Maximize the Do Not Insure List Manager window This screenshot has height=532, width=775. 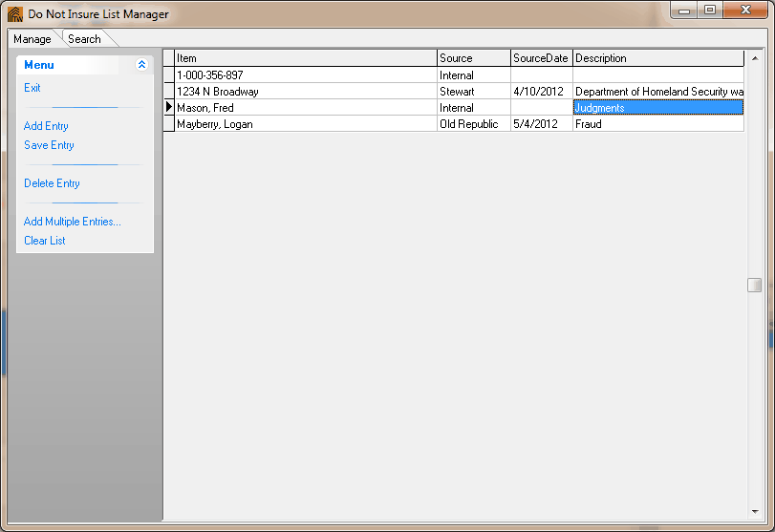click(710, 11)
